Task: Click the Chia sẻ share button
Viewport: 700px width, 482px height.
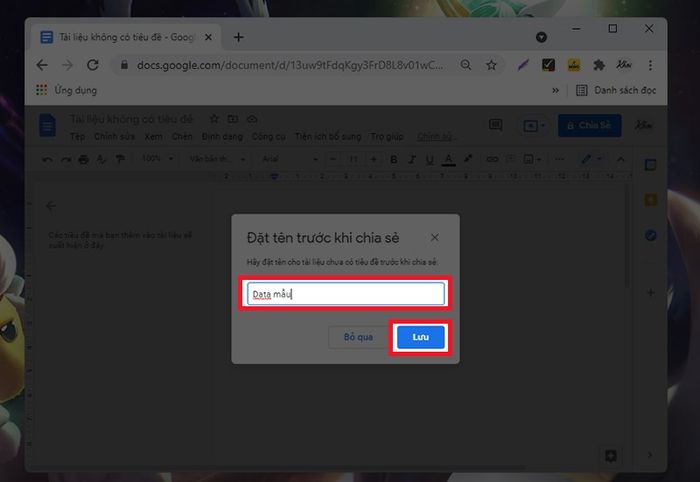Action: tap(589, 125)
